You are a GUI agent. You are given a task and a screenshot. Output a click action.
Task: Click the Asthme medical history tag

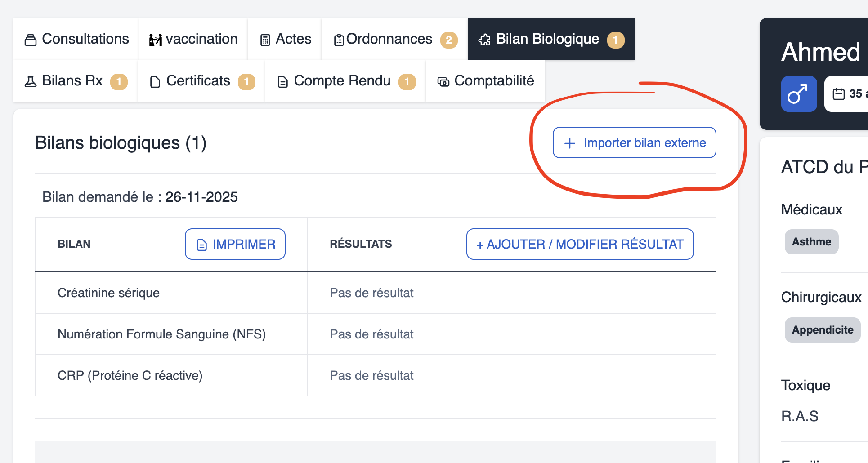coord(811,242)
